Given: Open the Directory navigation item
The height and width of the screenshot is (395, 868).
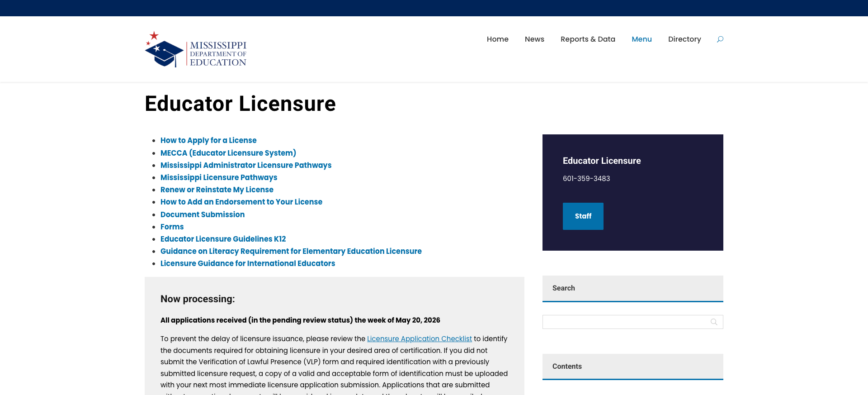Looking at the screenshot, I should (684, 39).
